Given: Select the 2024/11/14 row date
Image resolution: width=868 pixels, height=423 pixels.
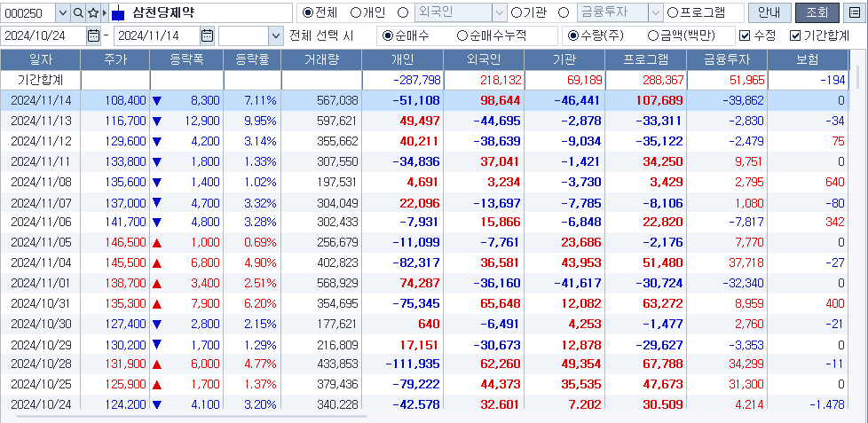Looking at the screenshot, I should tap(41, 100).
